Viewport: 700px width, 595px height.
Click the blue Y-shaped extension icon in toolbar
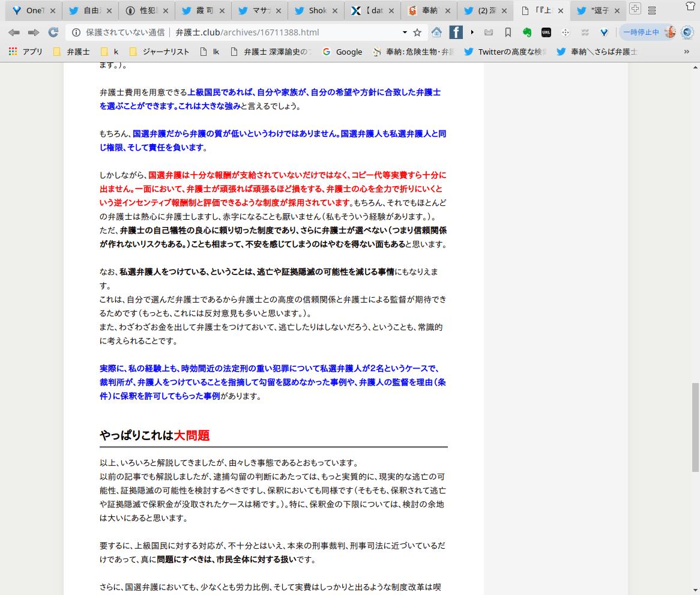(604, 32)
